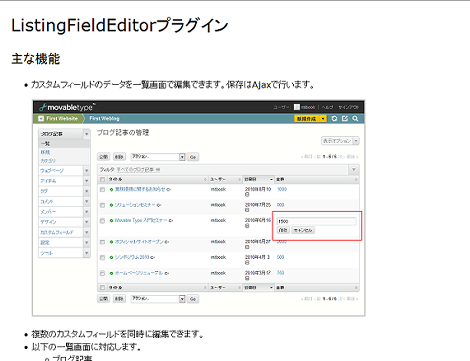Viewport: 470px width, 361px height.
Task: Click view-entry icon after Movable Type 入門セミナー
Action: click(171, 221)
